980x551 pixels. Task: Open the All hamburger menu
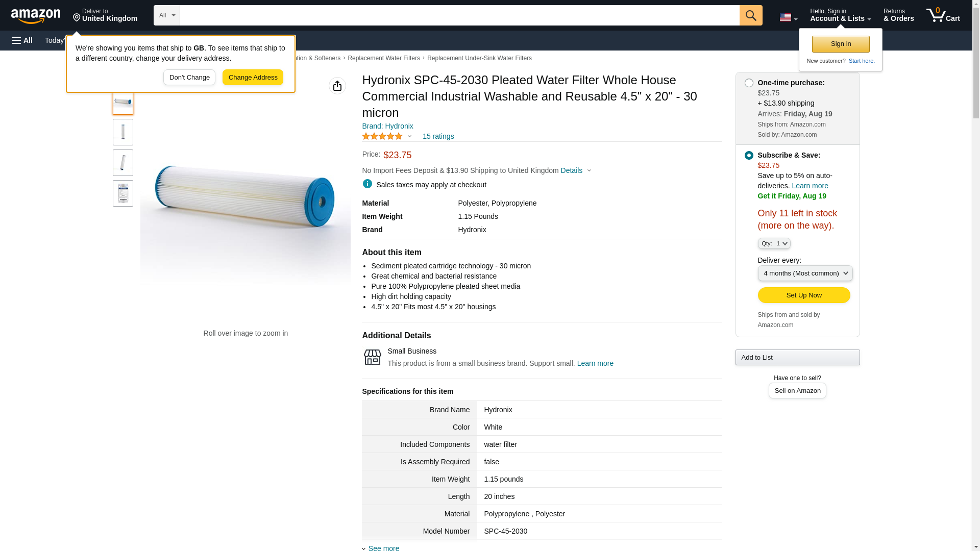pos(22,40)
